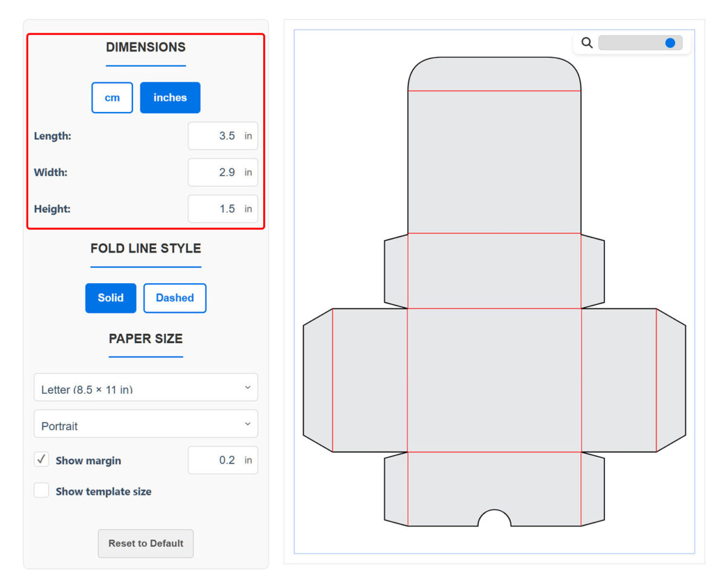Select inches as the unit
The height and width of the screenshot is (588, 726).
170,97
